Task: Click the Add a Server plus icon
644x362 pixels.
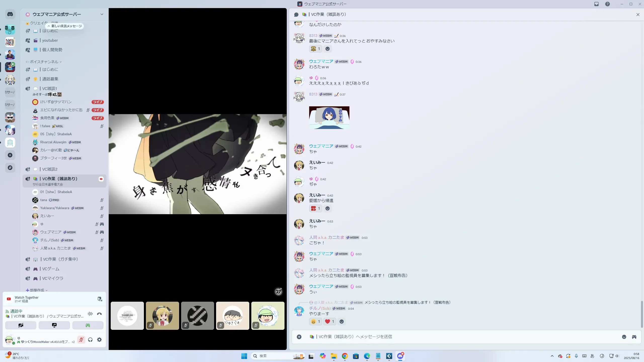Action: coord(10,155)
